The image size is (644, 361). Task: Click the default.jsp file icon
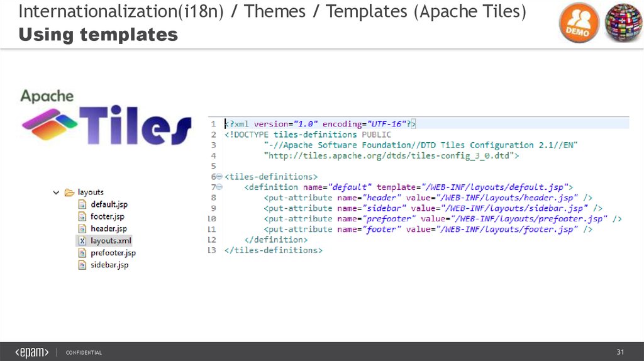point(82,204)
